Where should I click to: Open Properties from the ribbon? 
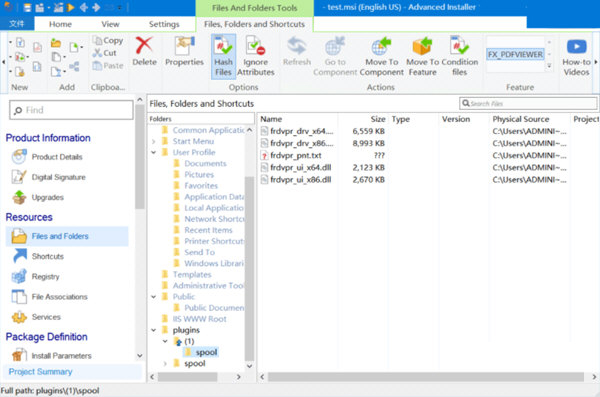[184, 51]
